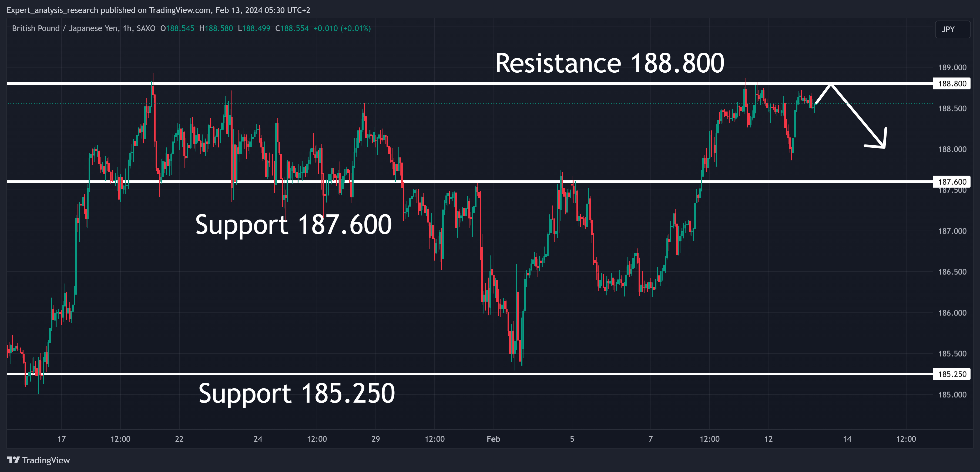Select the 187.600 support price label

pyautogui.click(x=951, y=182)
